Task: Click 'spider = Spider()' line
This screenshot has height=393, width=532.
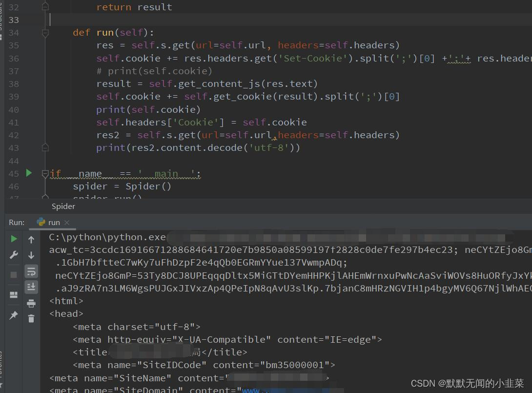Action: (122, 186)
